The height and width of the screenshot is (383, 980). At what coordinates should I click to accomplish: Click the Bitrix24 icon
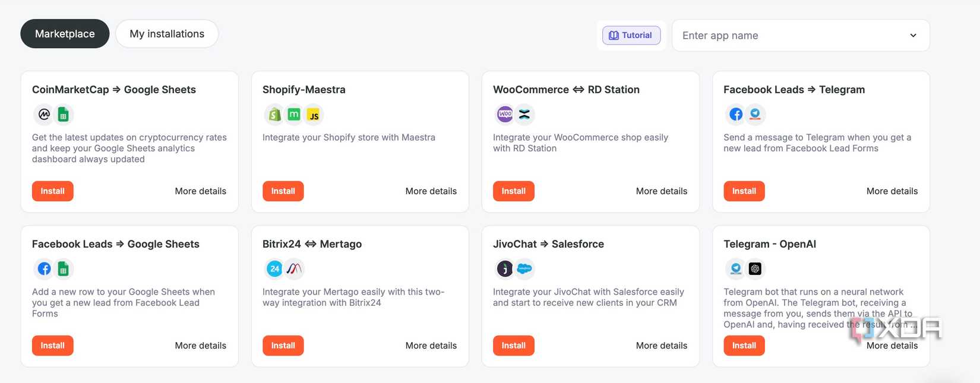(274, 268)
